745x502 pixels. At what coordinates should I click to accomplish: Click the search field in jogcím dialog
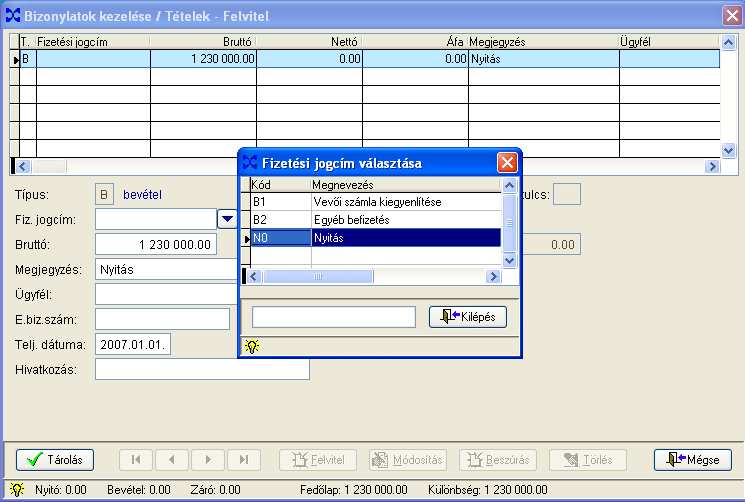pyautogui.click(x=334, y=317)
